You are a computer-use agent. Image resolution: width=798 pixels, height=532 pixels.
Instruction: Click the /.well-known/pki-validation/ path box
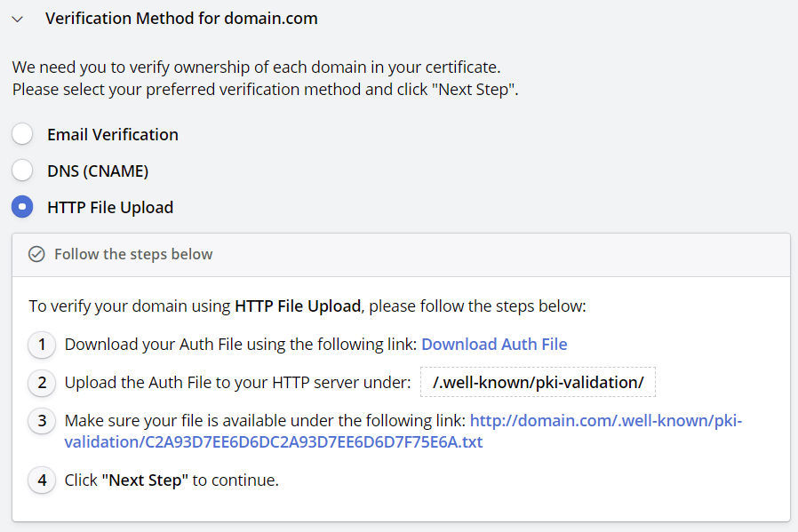click(x=538, y=382)
